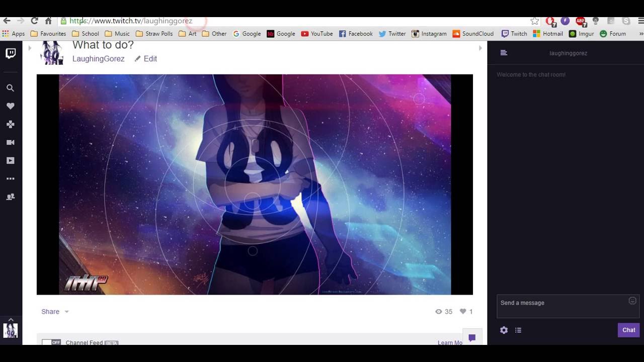Image resolution: width=644 pixels, height=362 pixels.
Task: Click the twitch.tv address bar URL
Action: [131, 21]
